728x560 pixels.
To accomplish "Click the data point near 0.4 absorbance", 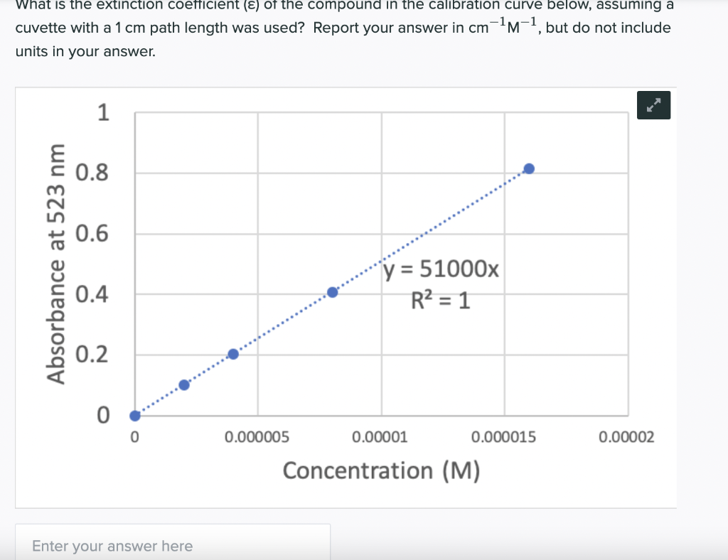I will (331, 291).
